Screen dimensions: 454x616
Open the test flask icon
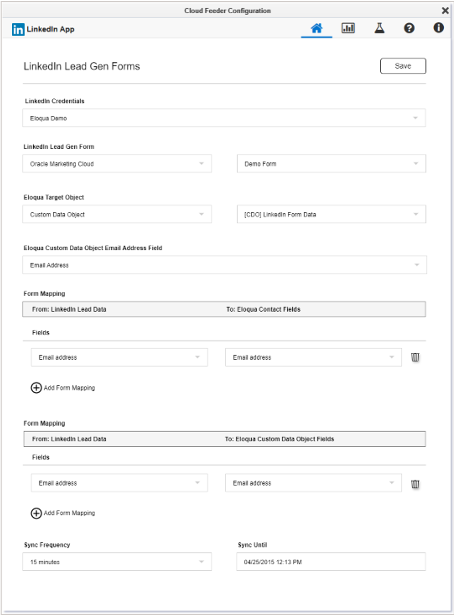pyautogui.click(x=379, y=28)
